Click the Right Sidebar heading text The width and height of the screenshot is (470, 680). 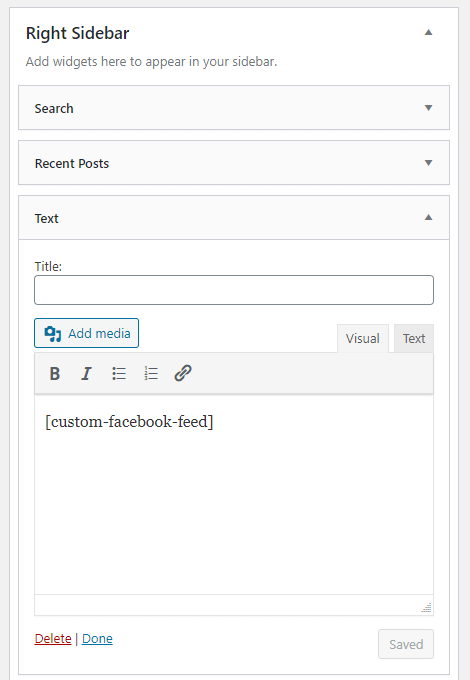tap(78, 33)
